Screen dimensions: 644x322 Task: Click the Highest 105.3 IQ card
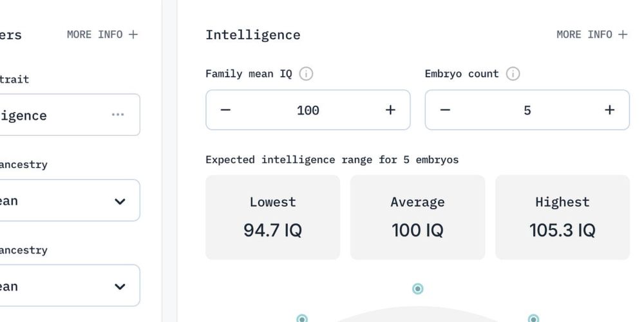pos(562,217)
